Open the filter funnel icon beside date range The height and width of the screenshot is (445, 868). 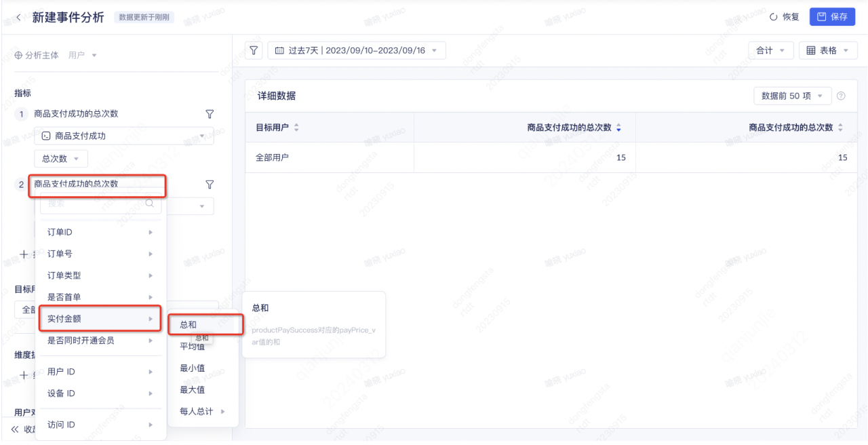(x=254, y=50)
